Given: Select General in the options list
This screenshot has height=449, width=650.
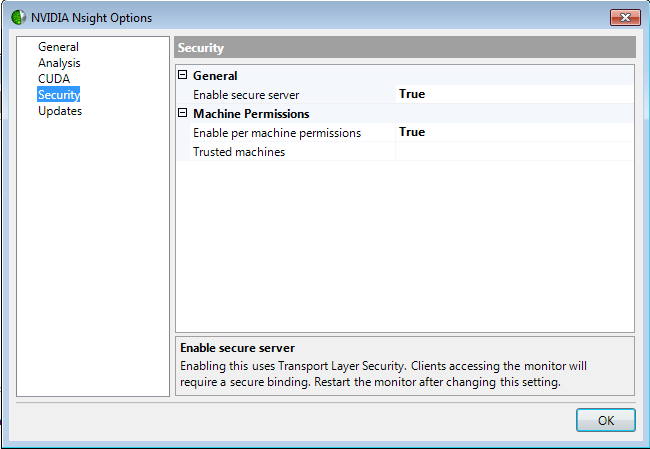Looking at the screenshot, I should 58,47.
